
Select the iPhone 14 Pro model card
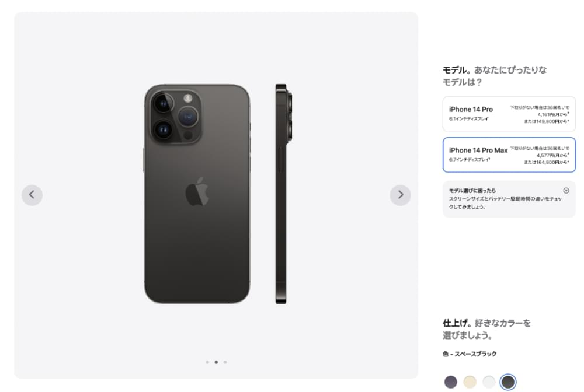click(509, 114)
